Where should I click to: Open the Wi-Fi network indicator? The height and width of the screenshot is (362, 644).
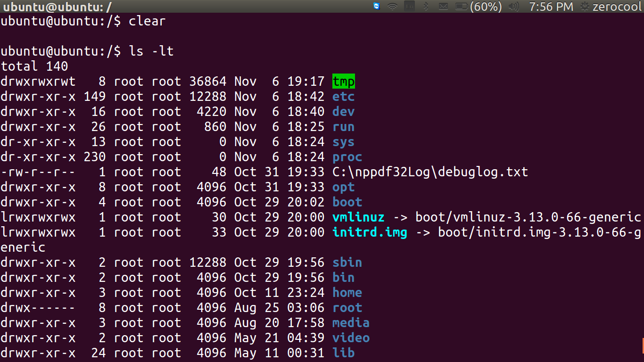point(392,6)
